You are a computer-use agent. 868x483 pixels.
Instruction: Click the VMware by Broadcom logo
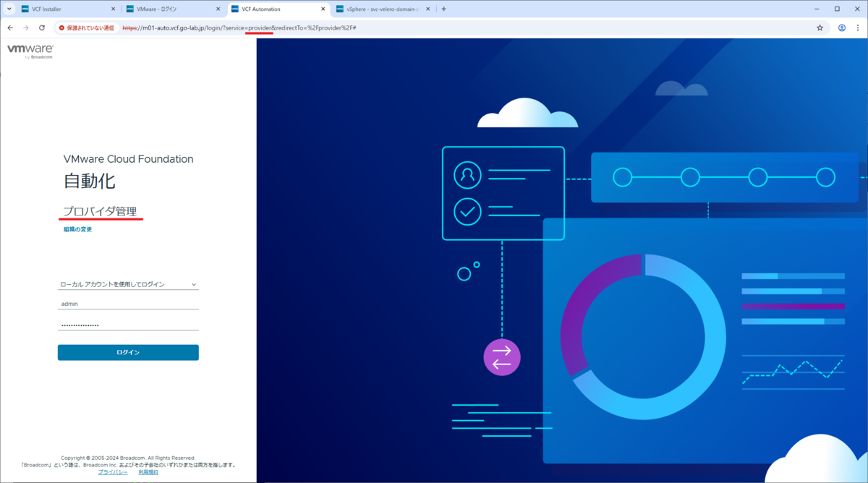[30, 51]
